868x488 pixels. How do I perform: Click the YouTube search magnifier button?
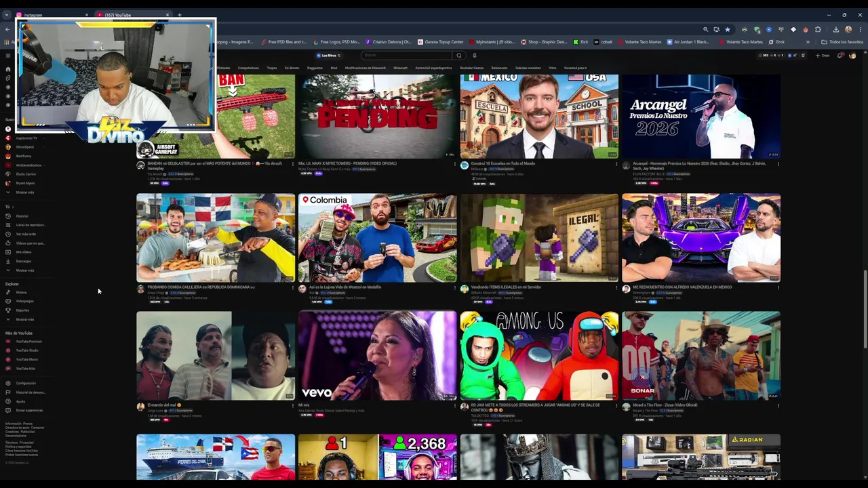[x=459, y=56]
